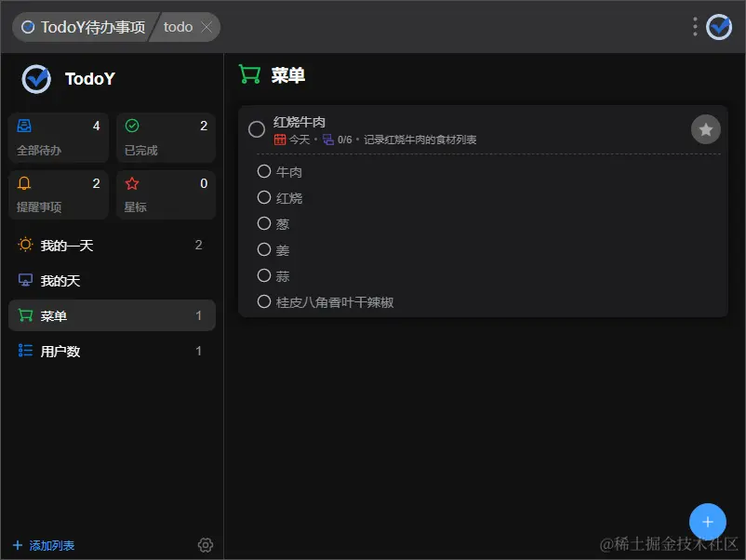Viewport: 746px width, 560px height.
Task: Click the list icon beside 用户数
Action: [25, 350]
